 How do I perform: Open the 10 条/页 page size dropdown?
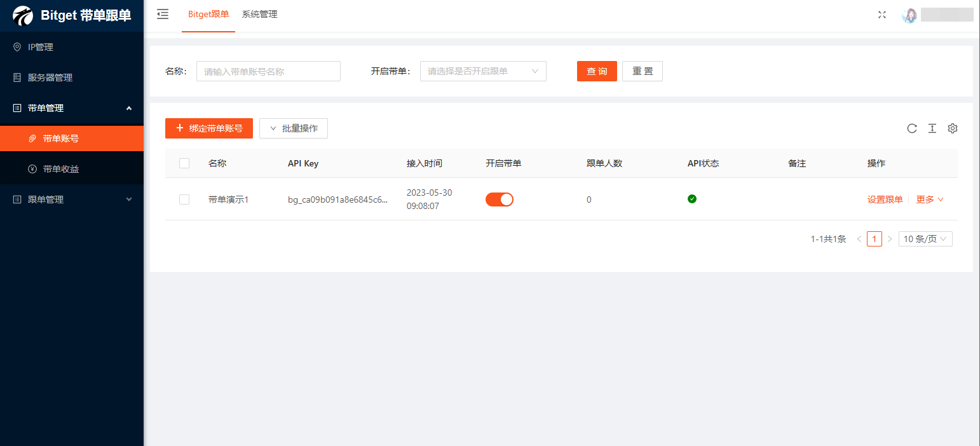(925, 239)
